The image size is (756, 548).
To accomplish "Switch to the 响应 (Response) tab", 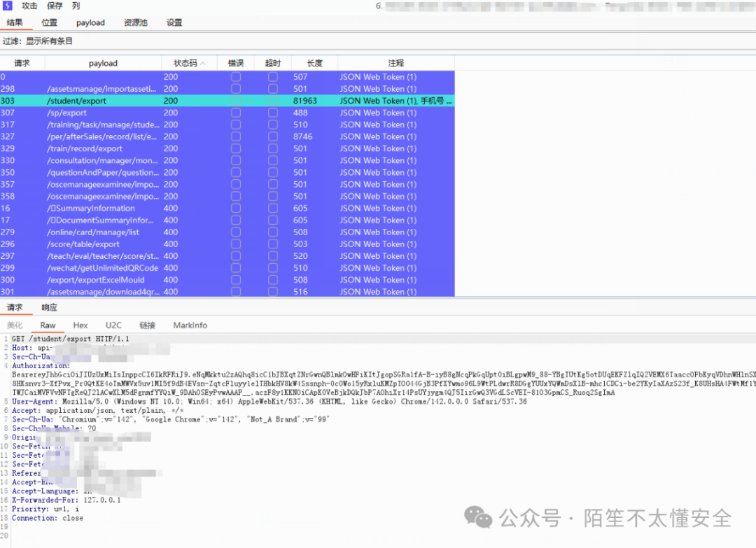I will pyautogui.click(x=48, y=307).
